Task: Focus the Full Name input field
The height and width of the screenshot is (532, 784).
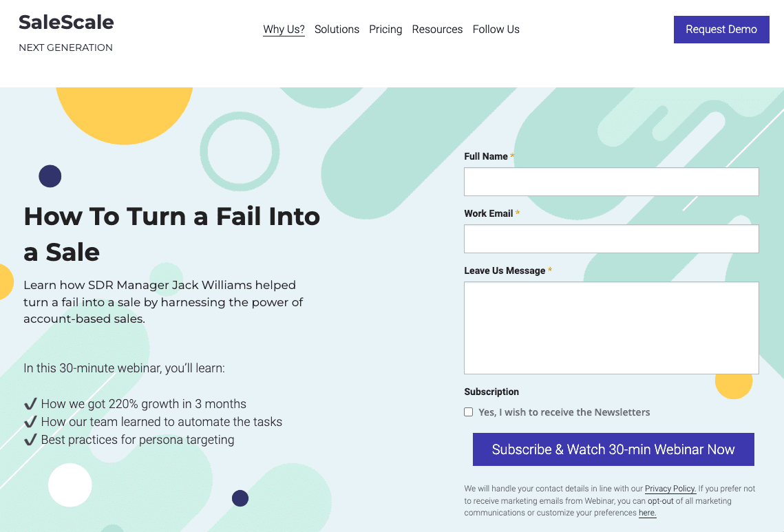Action: point(611,182)
